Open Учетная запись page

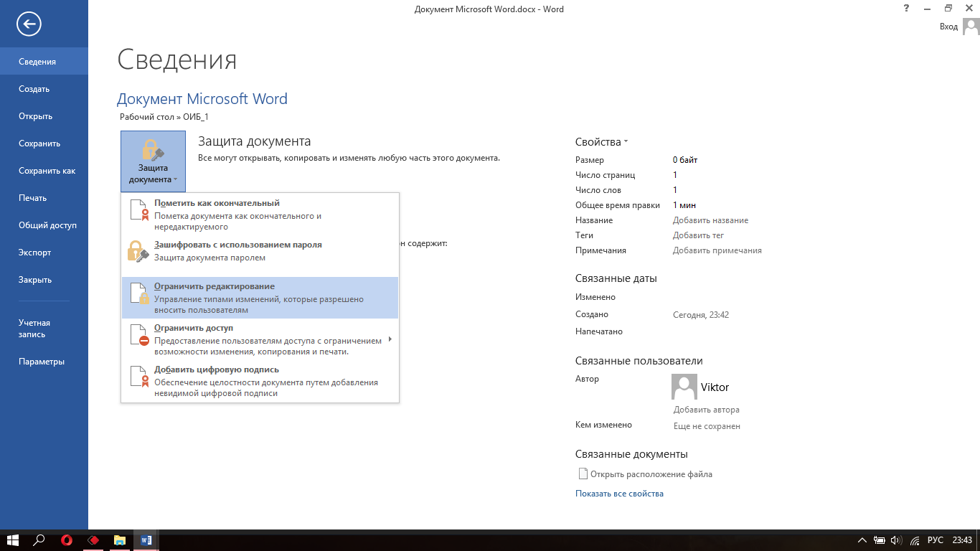[x=44, y=329]
